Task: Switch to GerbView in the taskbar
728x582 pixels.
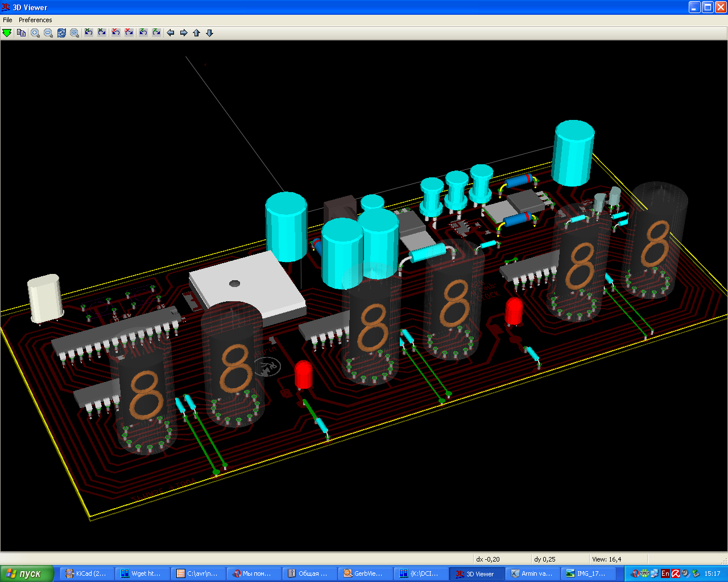Action: [x=364, y=573]
